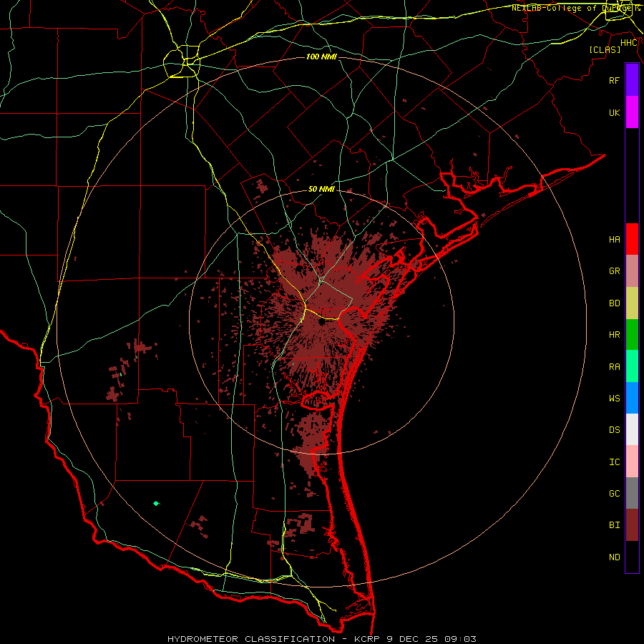
Task: Click the RA light green swatch
Action: point(632,366)
